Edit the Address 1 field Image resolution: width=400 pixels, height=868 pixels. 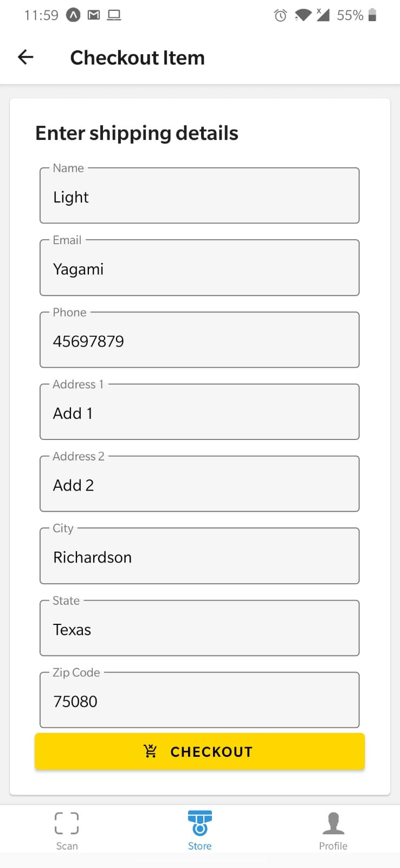(x=199, y=412)
